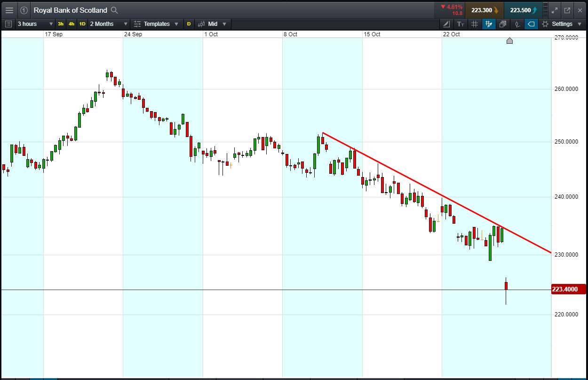The height and width of the screenshot is (380, 588).
Task: Click the candlestick order marker icon
Action: (x=517, y=24)
